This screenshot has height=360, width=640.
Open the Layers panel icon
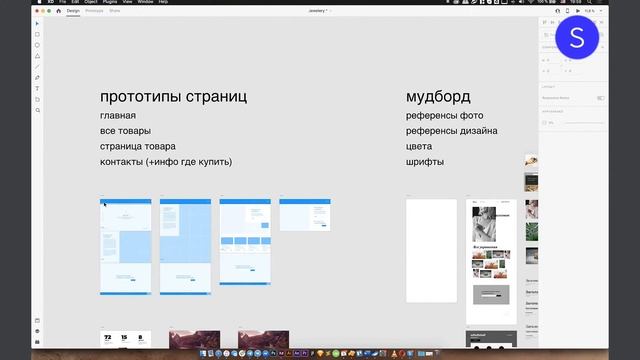click(x=37, y=331)
